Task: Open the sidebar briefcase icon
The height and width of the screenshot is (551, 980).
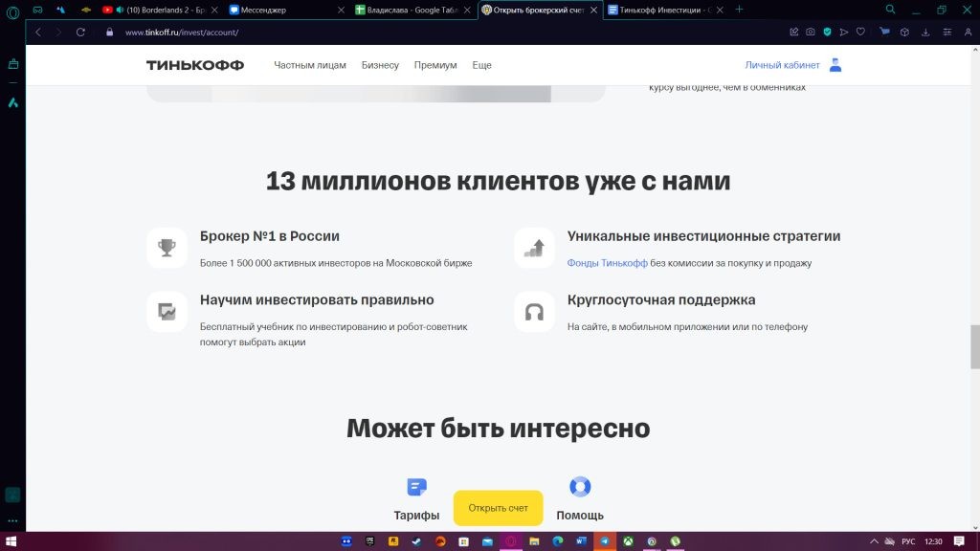Action: [13, 64]
